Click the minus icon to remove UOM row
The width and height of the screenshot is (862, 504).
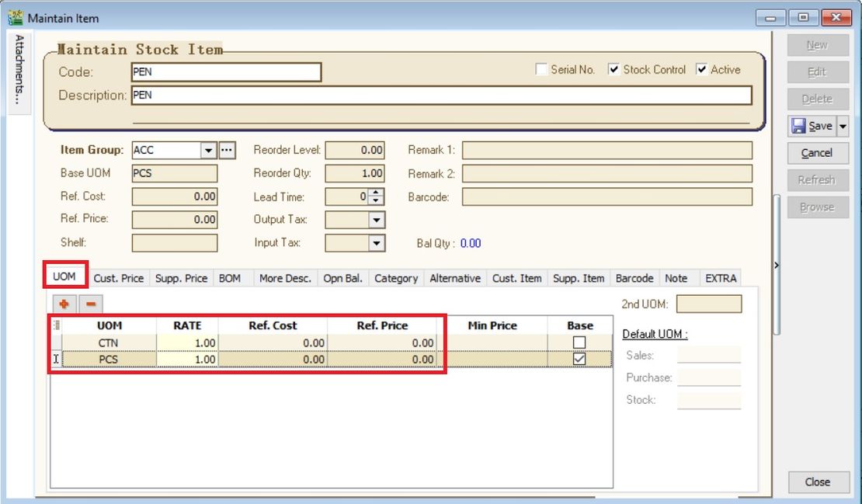point(89,304)
